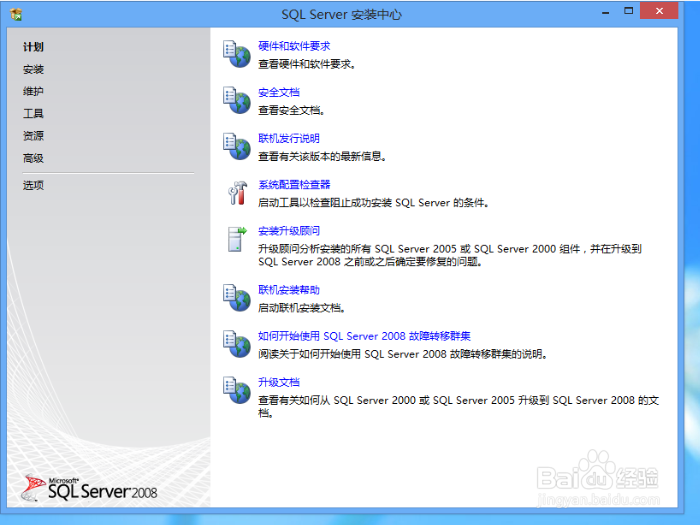
Task: Open the 升级文档 link
Action: [x=279, y=383]
